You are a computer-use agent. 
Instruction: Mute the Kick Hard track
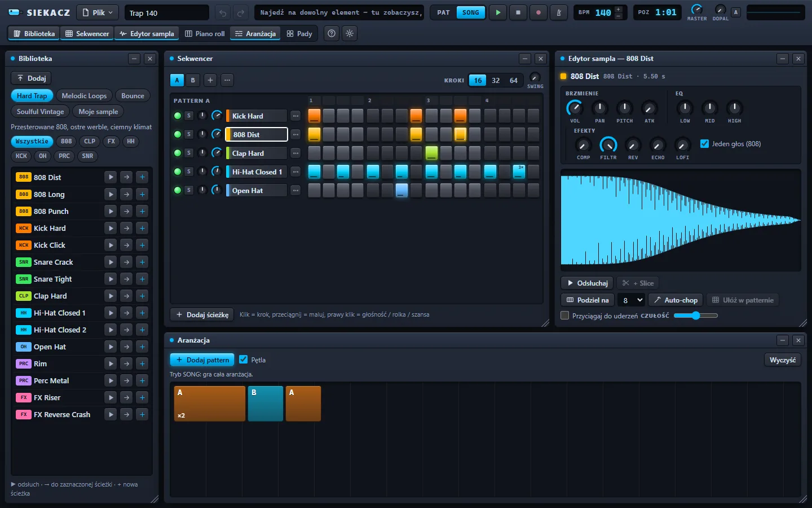[x=178, y=116]
